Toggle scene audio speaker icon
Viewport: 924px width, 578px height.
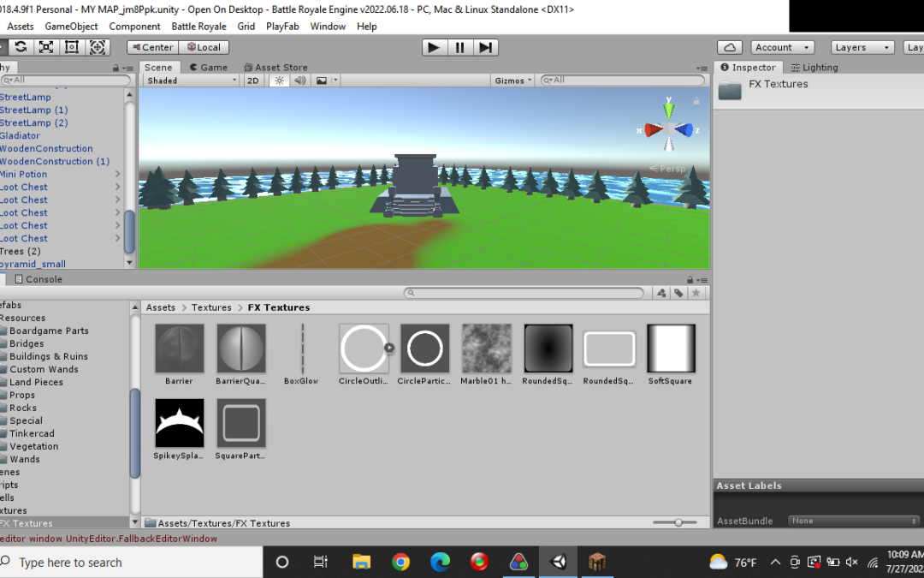tap(300, 80)
